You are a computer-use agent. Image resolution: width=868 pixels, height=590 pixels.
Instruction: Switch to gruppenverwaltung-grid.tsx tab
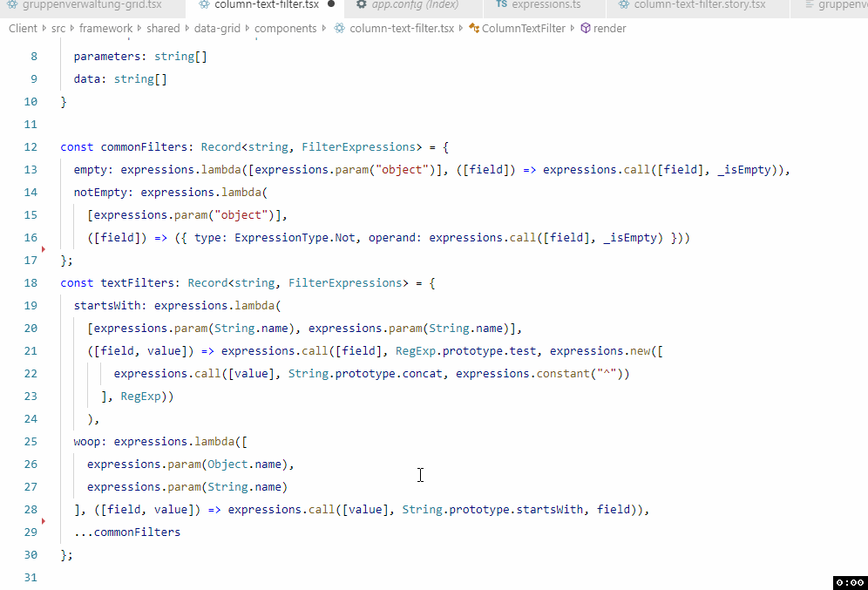pos(92,5)
